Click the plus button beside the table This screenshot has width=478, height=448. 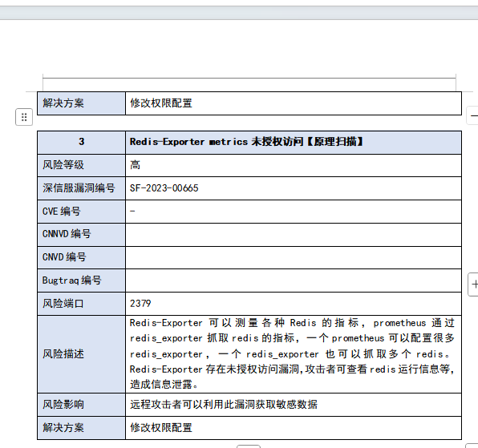point(473,285)
